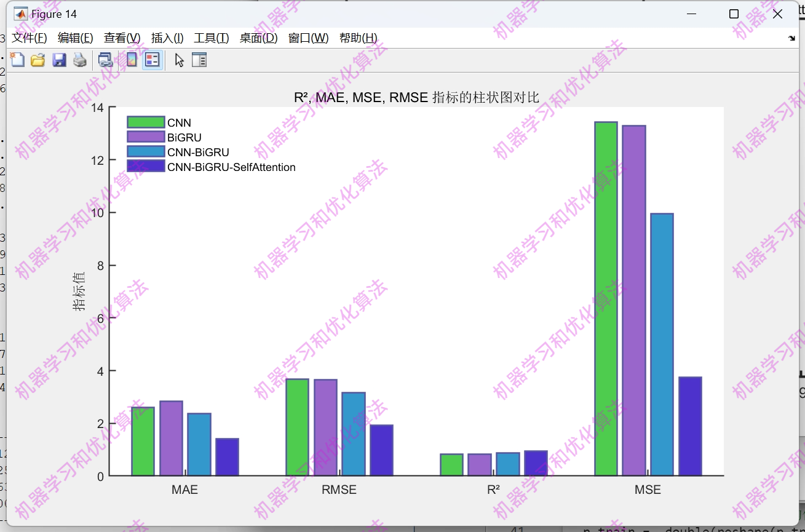Click the Link Plot icon

(x=105, y=60)
